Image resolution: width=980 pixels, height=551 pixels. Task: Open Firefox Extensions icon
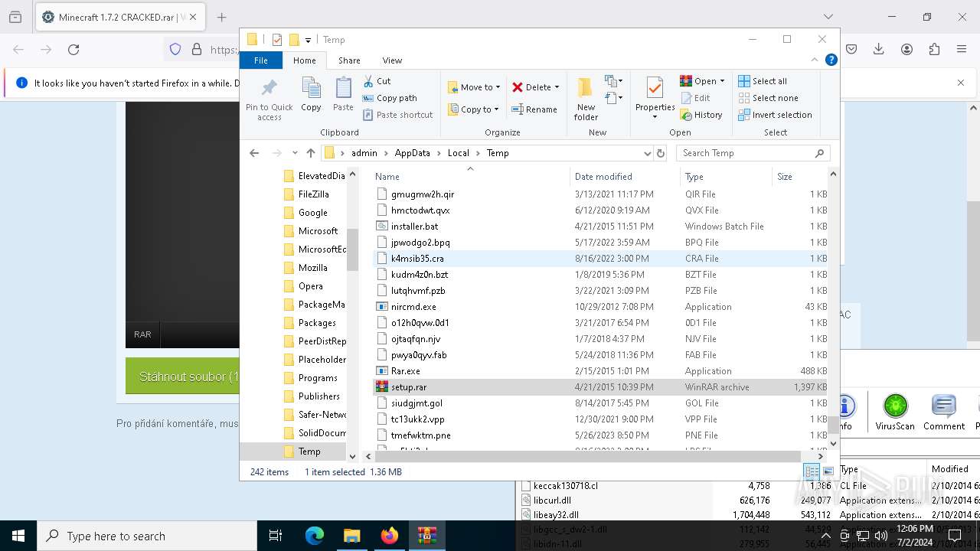point(934,49)
